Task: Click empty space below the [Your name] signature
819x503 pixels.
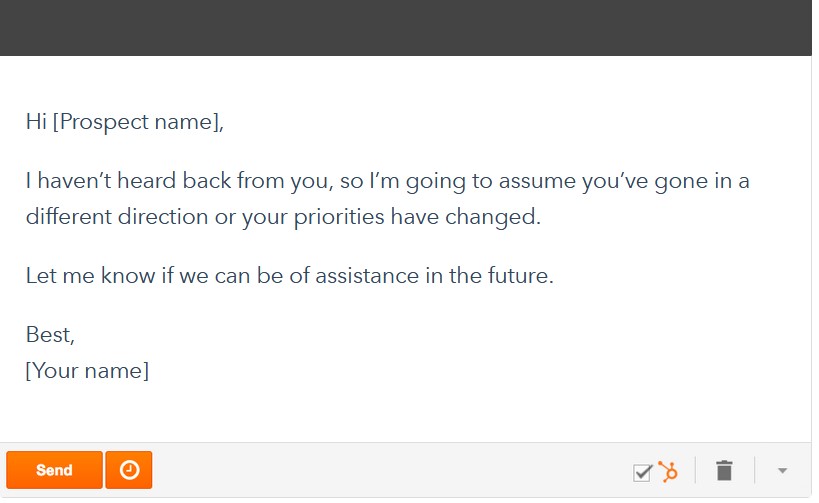Action: coord(406,413)
